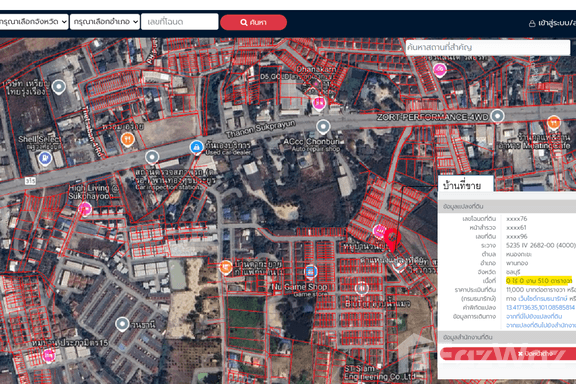Click the Thanon Sukprayun road label
Image resolution: width=576 pixels, height=384 pixels.
(260, 130)
